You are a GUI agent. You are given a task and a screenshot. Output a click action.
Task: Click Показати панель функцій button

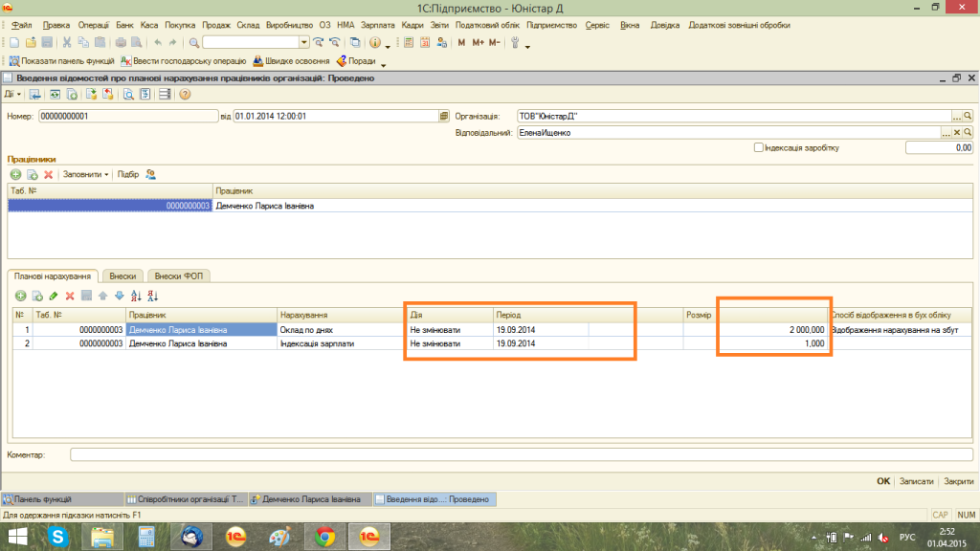pyautogui.click(x=62, y=61)
